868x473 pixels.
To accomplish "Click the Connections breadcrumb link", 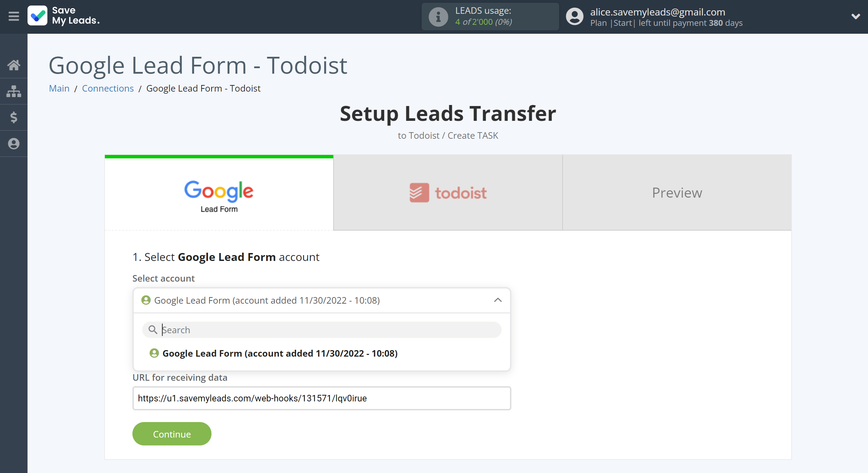I will point(108,88).
